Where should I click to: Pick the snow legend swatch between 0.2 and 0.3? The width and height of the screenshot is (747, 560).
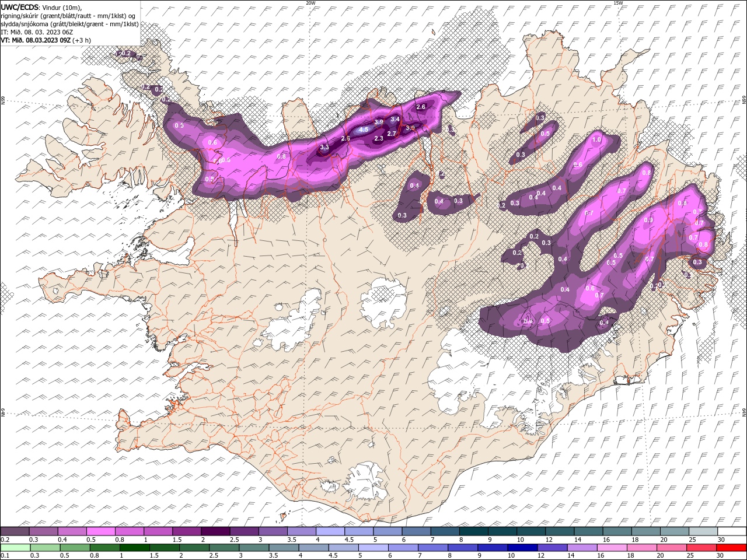pyautogui.click(x=15, y=531)
